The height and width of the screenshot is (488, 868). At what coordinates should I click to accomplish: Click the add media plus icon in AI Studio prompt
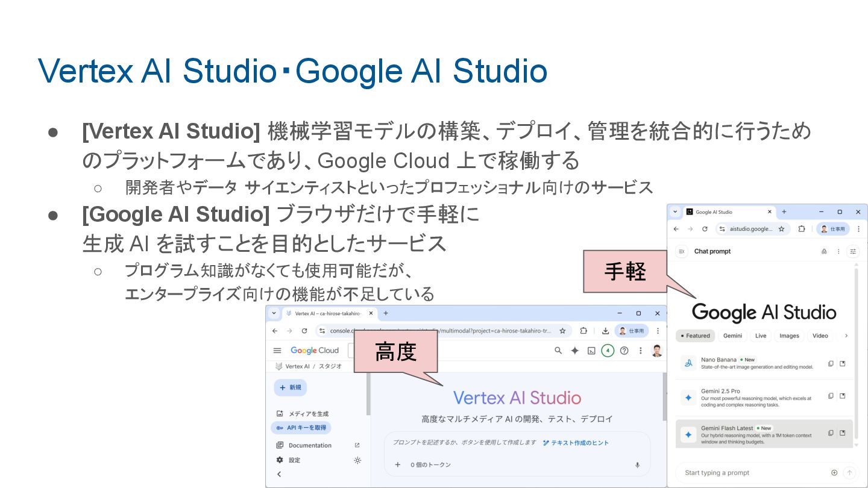[834, 473]
